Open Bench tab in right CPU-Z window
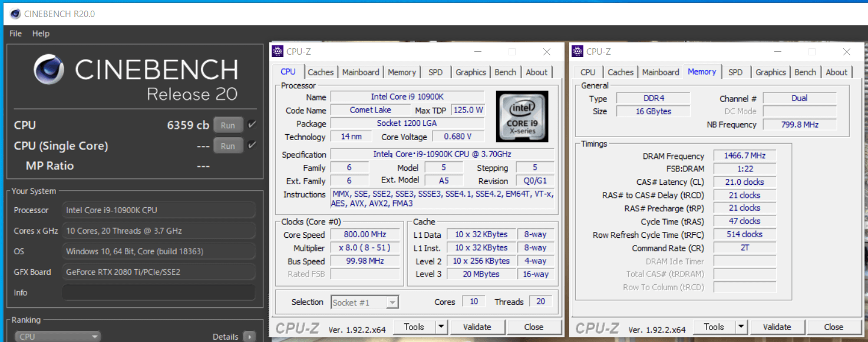This screenshot has width=868, height=342. [805, 72]
